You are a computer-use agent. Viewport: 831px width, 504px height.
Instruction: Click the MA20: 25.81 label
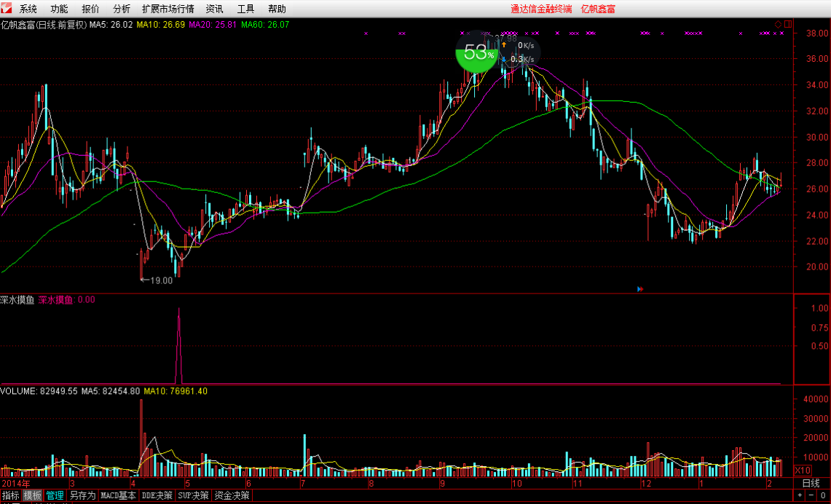point(213,24)
